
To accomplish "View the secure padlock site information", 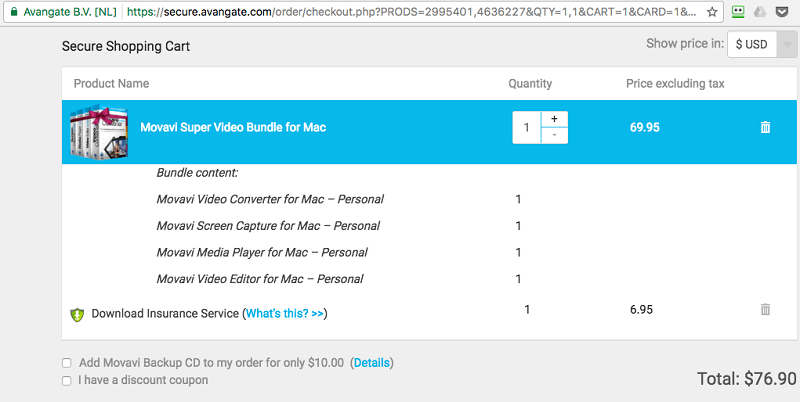I will [x=14, y=11].
